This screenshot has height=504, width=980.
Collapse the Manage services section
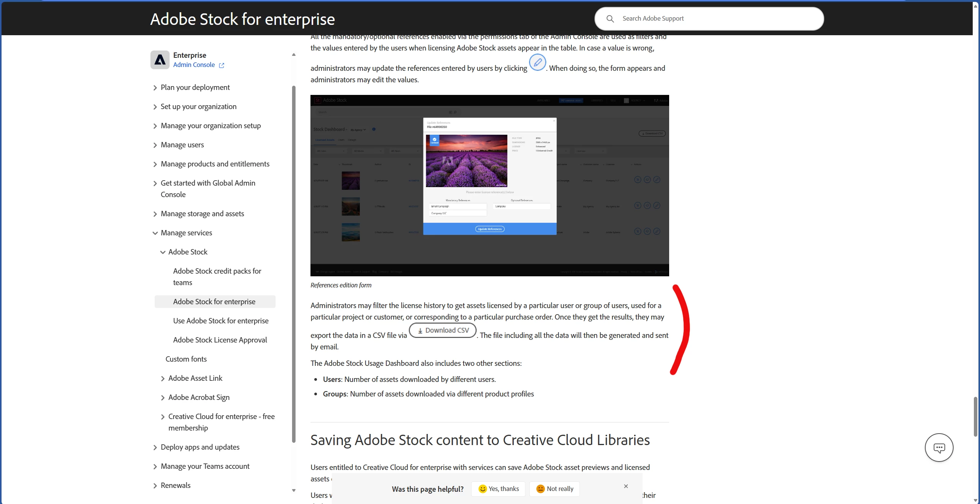pos(155,233)
